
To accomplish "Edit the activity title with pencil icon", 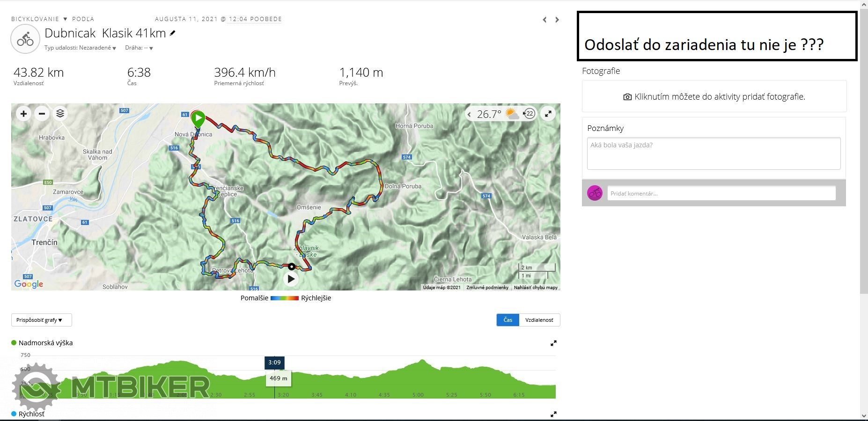I will (173, 33).
